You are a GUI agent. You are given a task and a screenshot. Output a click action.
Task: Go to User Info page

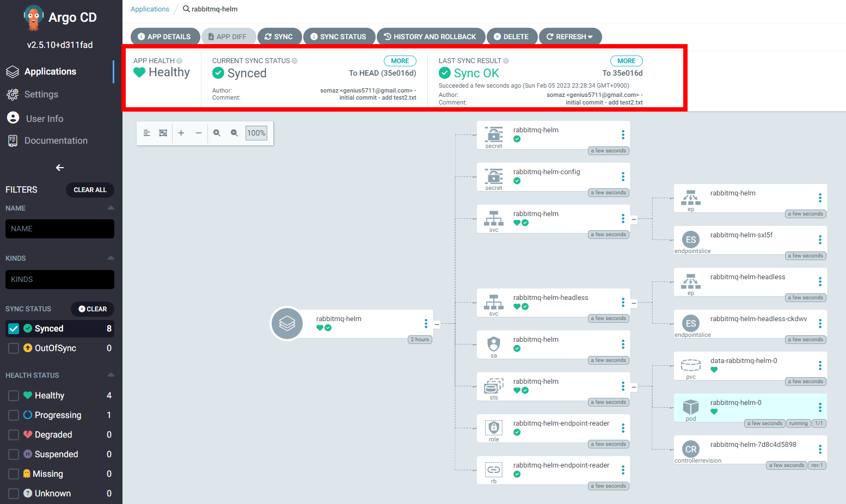tap(45, 119)
